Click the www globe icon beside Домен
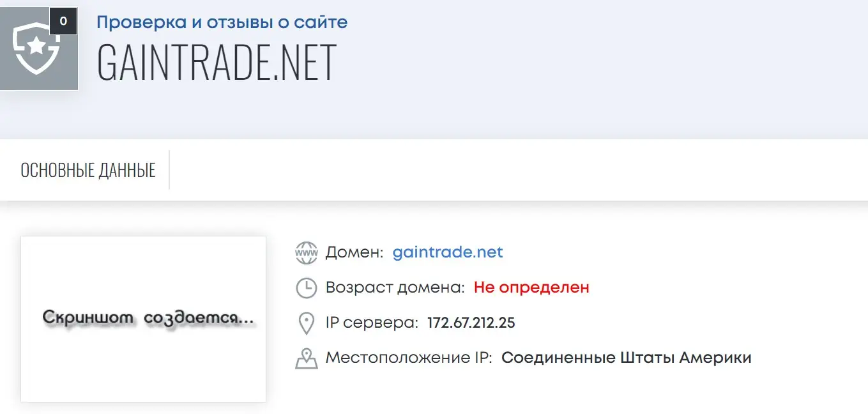Viewport: 868px width, 414px height. point(307,253)
